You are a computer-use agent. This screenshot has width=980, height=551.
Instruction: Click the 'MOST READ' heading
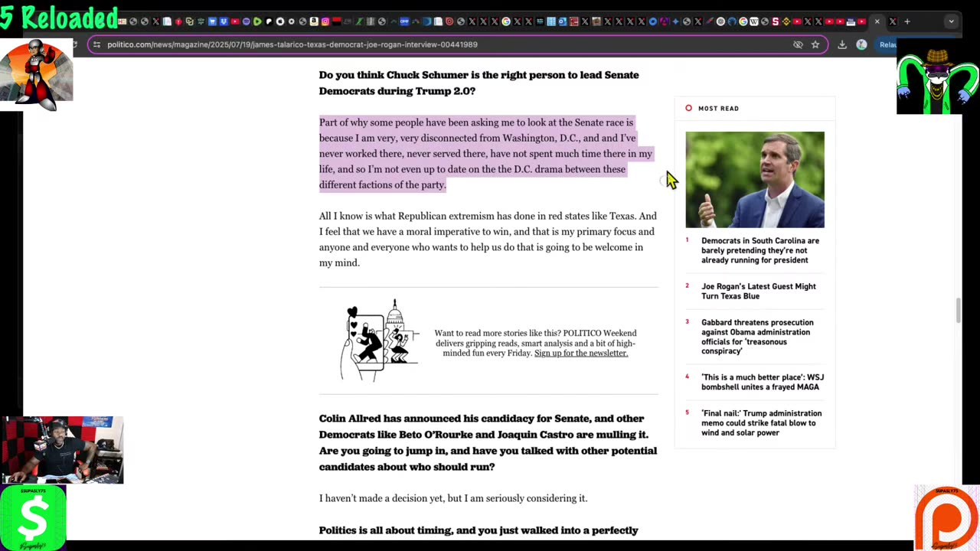point(718,109)
